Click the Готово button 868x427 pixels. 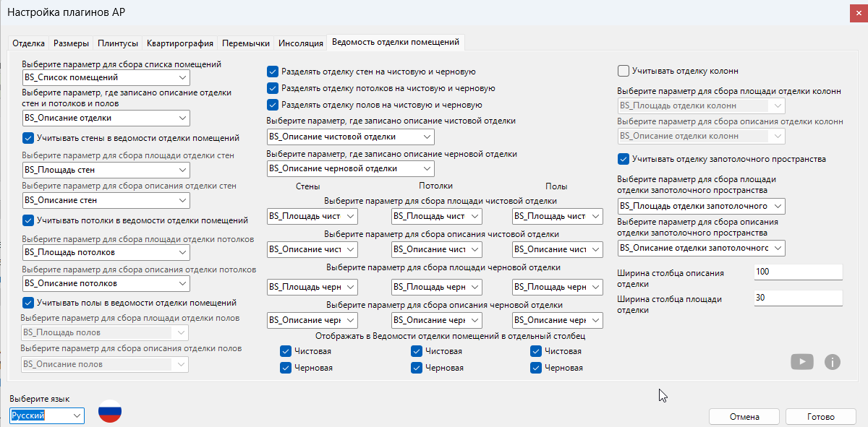pyautogui.click(x=821, y=417)
